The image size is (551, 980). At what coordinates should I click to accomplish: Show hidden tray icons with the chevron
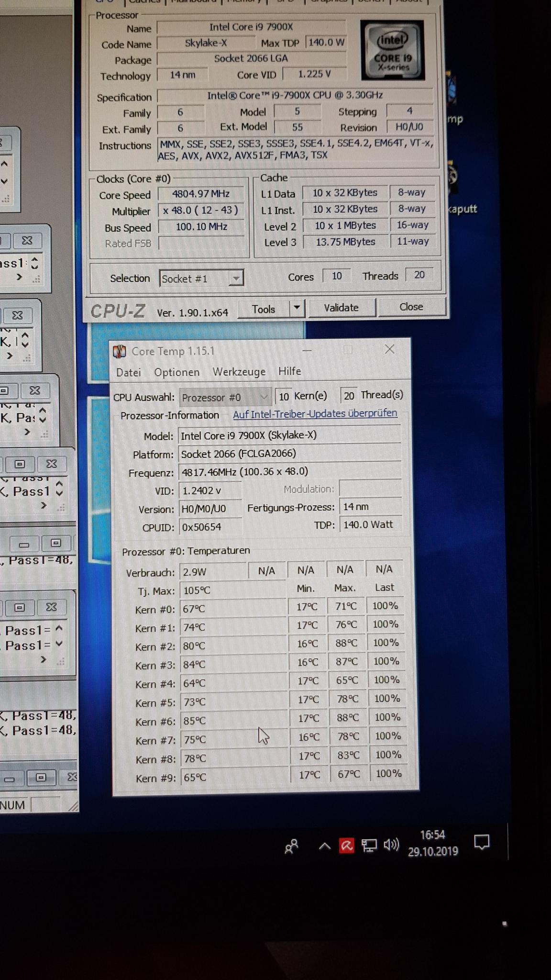324,846
